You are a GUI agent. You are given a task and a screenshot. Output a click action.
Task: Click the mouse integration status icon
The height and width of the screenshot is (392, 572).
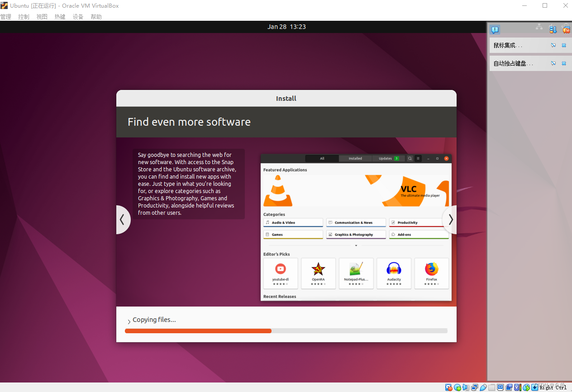point(526,387)
